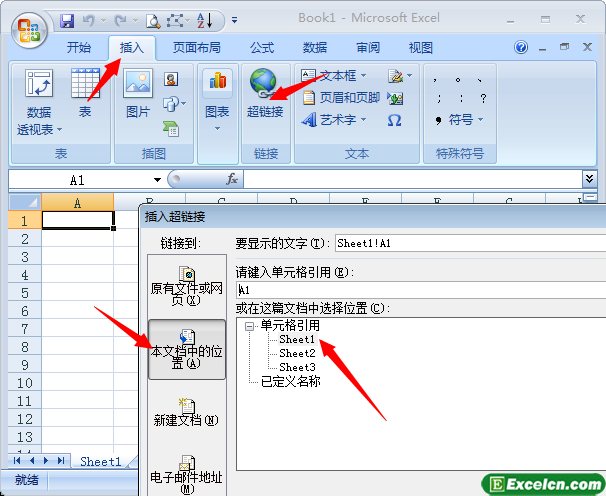This screenshot has height=496, width=606.
Task: Click the Redo icon
Action: click(121, 20)
